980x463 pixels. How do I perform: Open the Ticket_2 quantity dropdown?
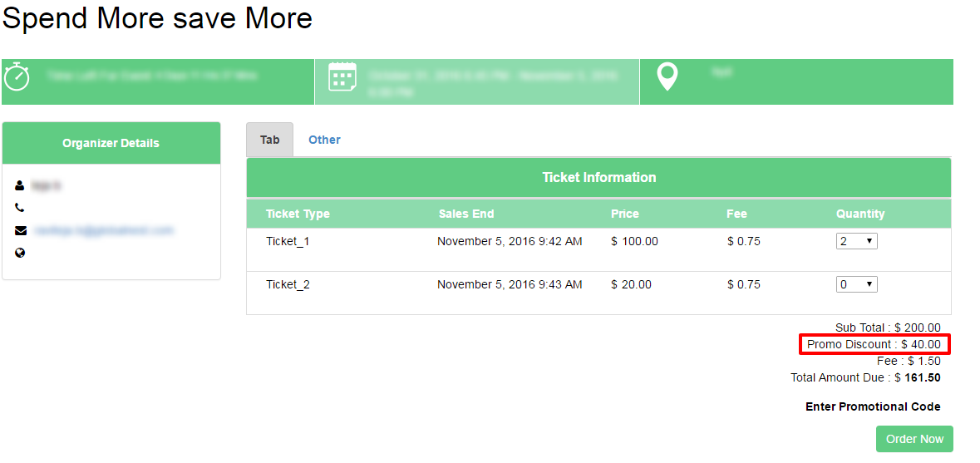point(856,284)
